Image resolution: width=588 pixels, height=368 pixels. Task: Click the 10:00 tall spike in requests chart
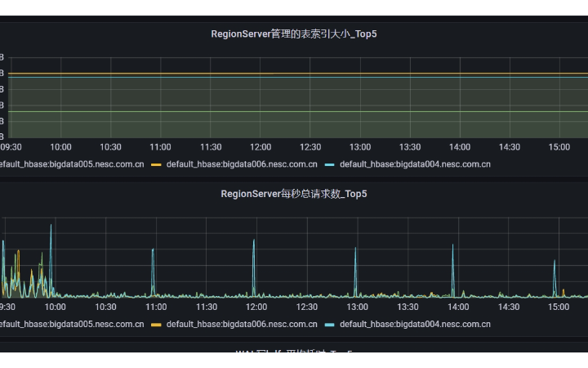tap(51, 260)
